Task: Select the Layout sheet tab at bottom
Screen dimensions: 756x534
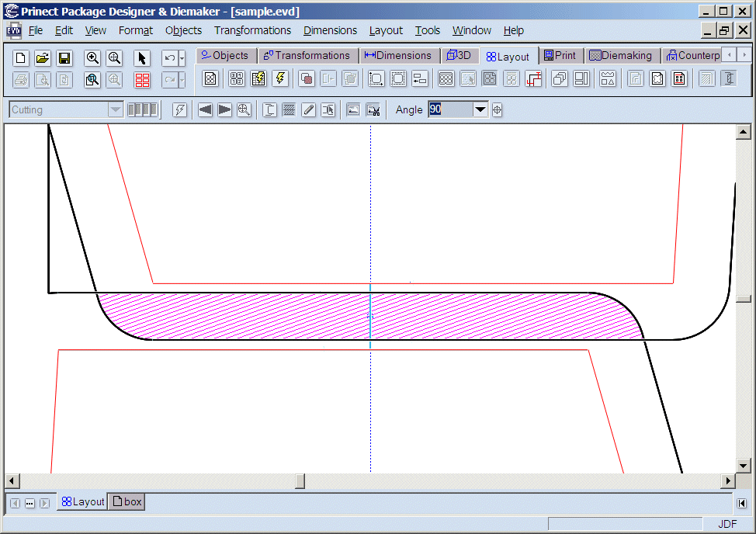Action: [x=83, y=501]
